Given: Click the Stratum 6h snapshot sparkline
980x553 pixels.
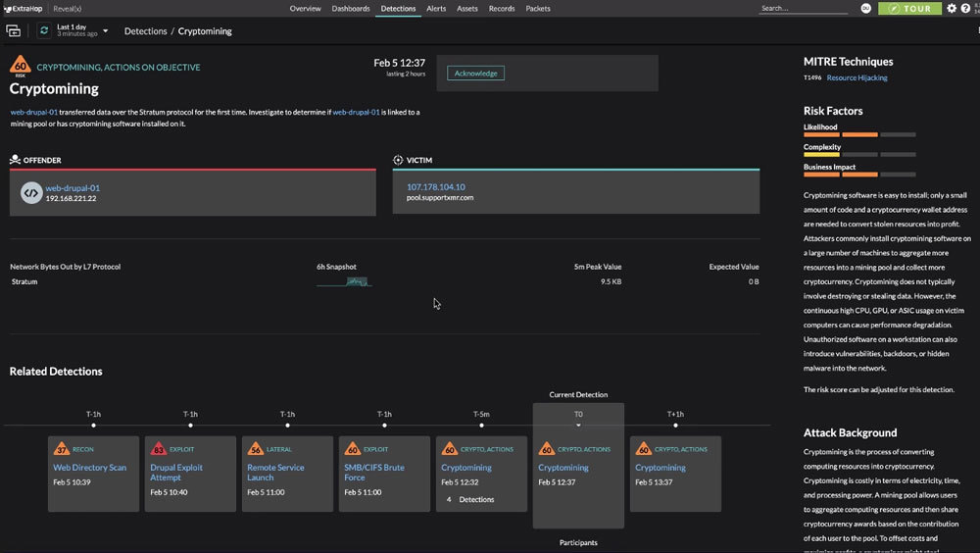Looking at the screenshot, I should coord(343,282).
